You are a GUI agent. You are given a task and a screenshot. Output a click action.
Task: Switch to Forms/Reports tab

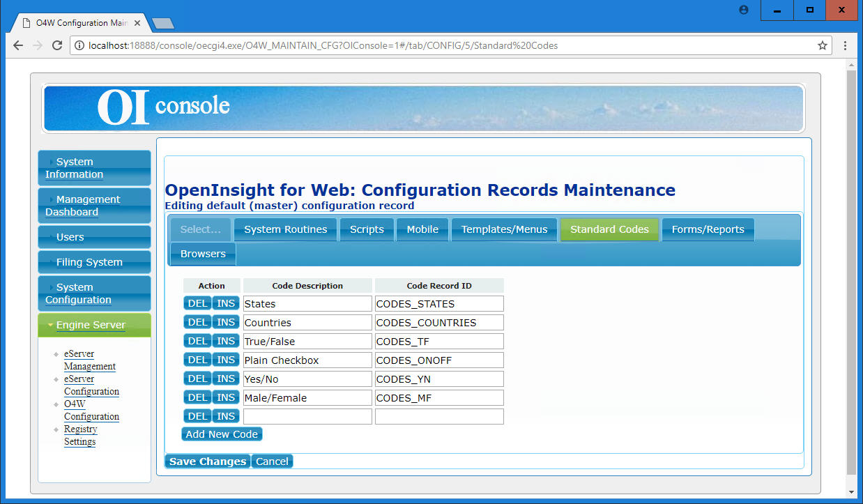(x=708, y=229)
